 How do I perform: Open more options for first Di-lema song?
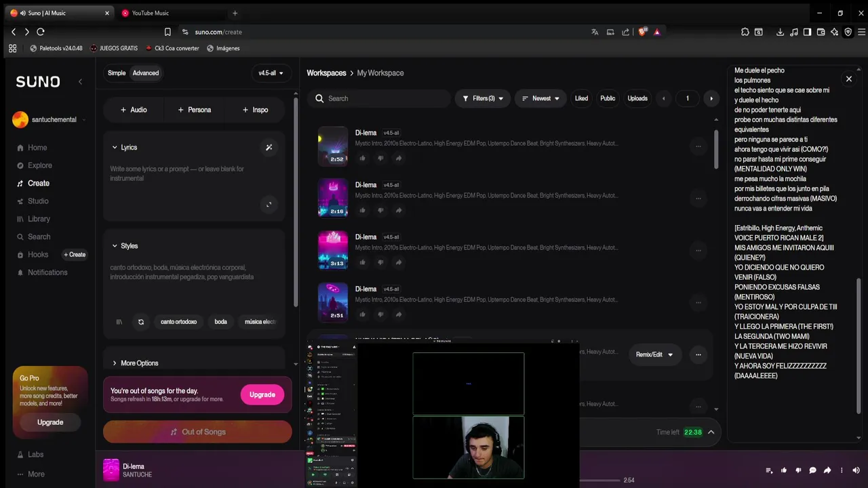[698, 146]
